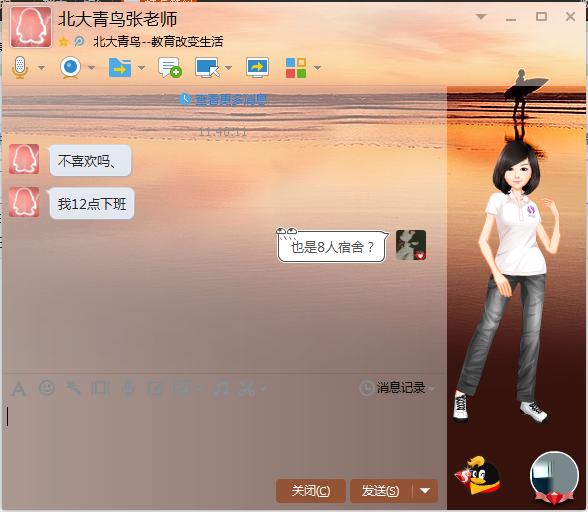
Task: Open send options arrow beside 发送
Action: (x=425, y=491)
